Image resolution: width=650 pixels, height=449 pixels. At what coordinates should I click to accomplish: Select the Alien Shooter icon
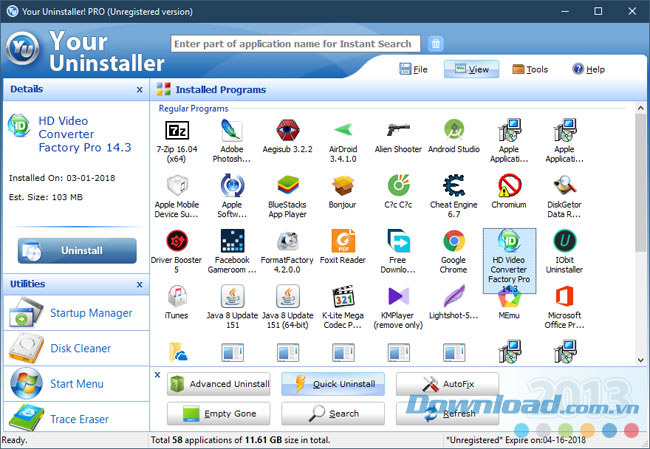[398, 130]
